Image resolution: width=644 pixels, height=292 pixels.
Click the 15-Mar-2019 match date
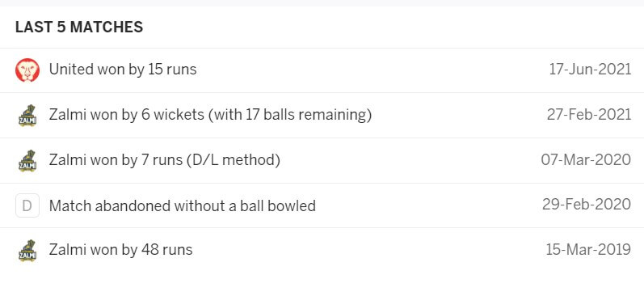(588, 249)
